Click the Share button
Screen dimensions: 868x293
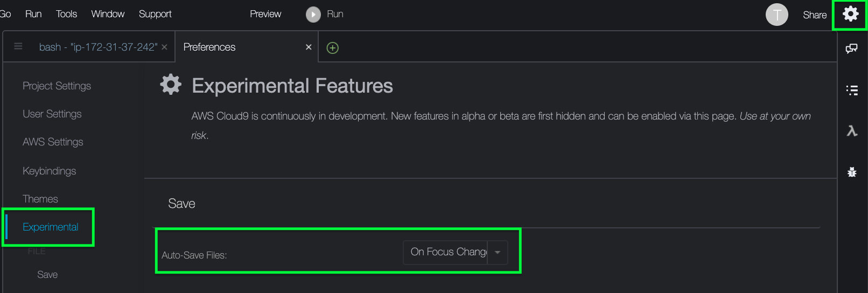point(815,15)
